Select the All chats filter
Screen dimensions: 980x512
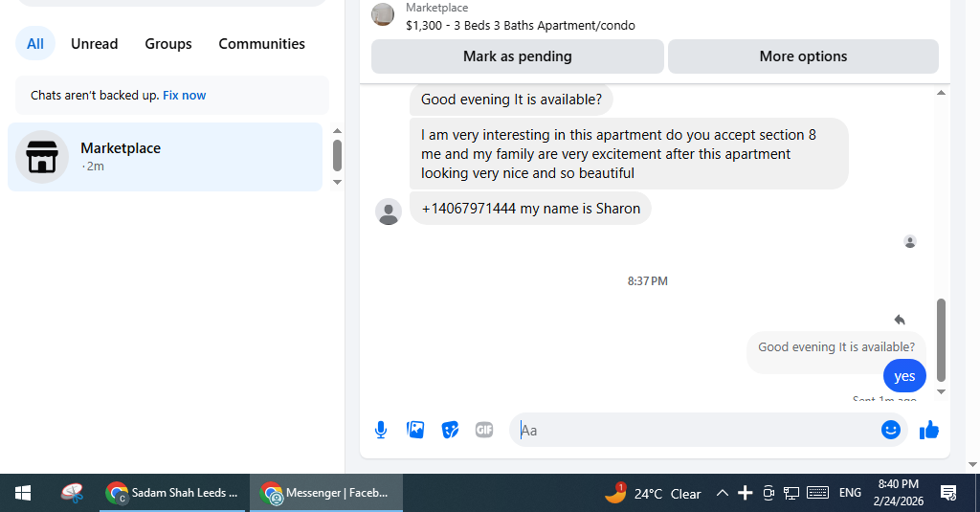click(35, 44)
